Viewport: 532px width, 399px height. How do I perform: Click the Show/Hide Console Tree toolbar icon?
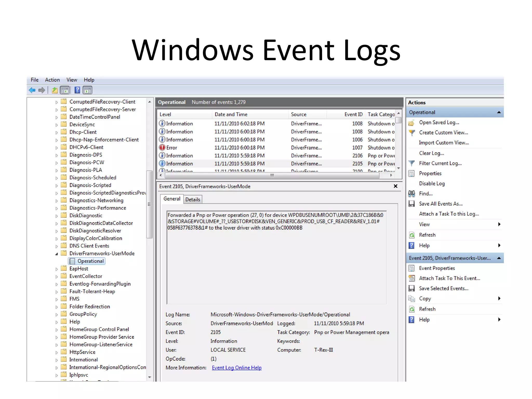click(65, 90)
